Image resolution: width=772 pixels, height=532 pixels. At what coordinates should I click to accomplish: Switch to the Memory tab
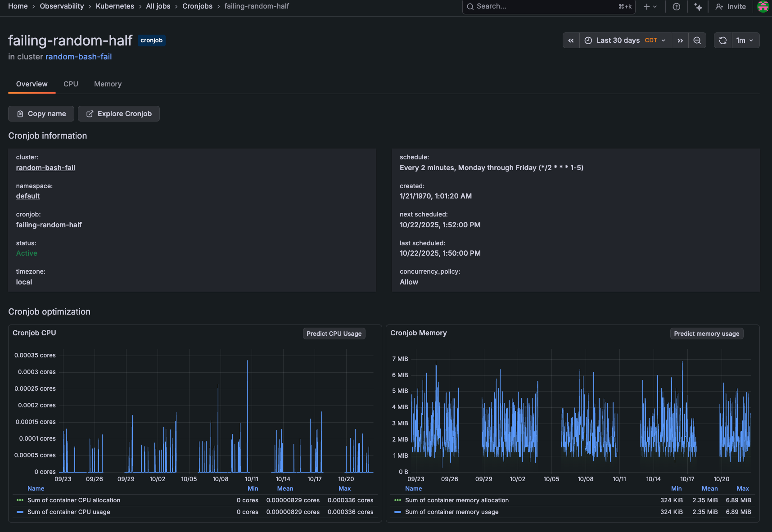tap(108, 84)
